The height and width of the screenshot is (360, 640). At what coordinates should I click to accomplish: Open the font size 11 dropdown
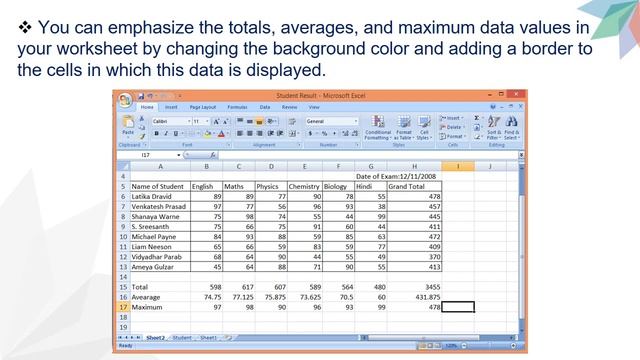207,121
